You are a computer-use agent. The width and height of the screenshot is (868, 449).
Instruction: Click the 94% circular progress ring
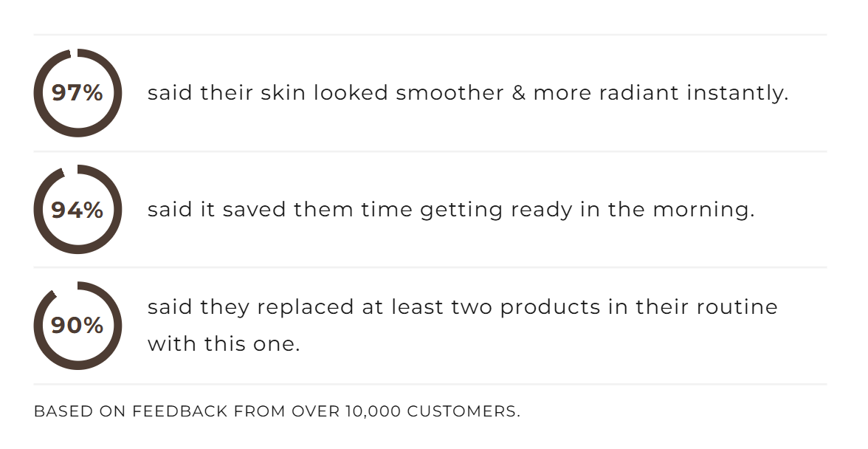click(x=77, y=250)
